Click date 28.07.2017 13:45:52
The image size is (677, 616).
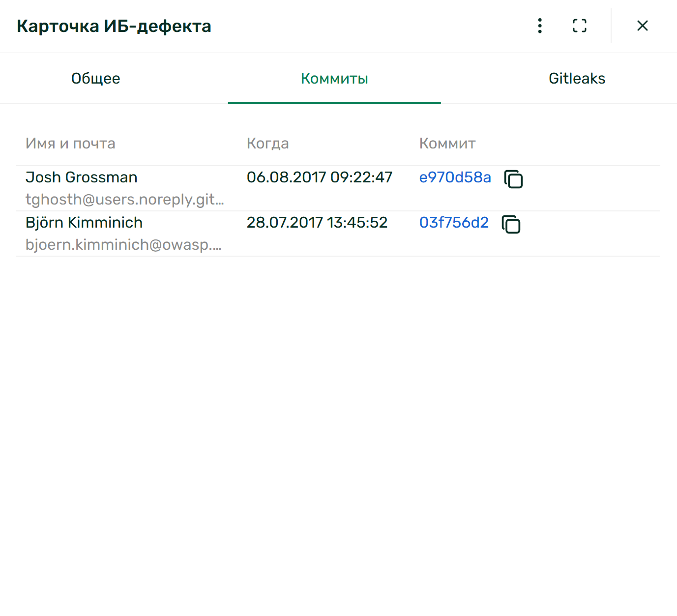317,223
